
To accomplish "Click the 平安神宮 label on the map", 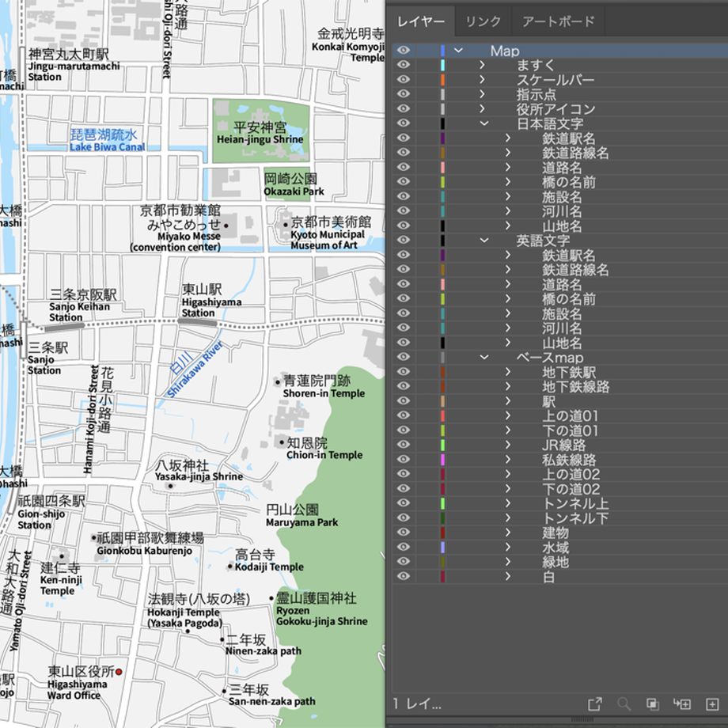I will 260,127.
